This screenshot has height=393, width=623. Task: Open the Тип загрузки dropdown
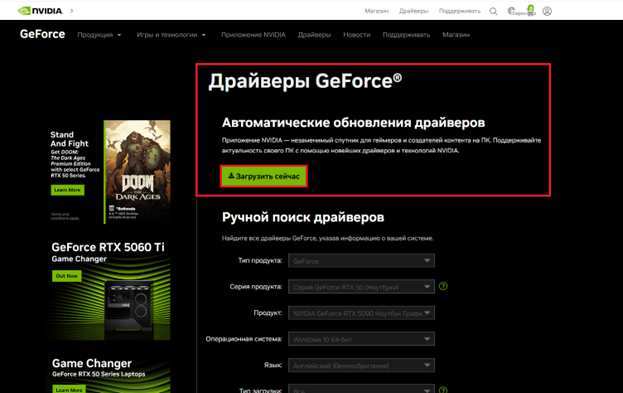pyautogui.click(x=361, y=389)
